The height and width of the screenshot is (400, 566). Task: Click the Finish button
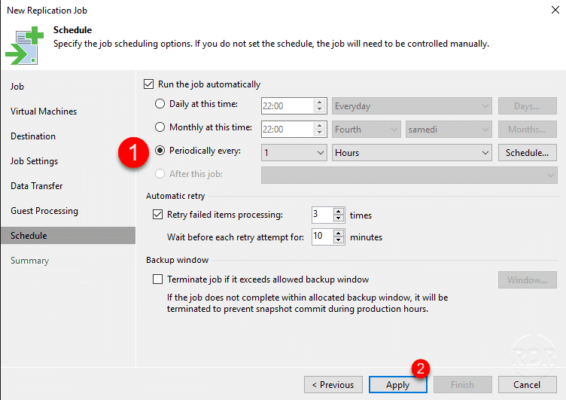point(462,384)
